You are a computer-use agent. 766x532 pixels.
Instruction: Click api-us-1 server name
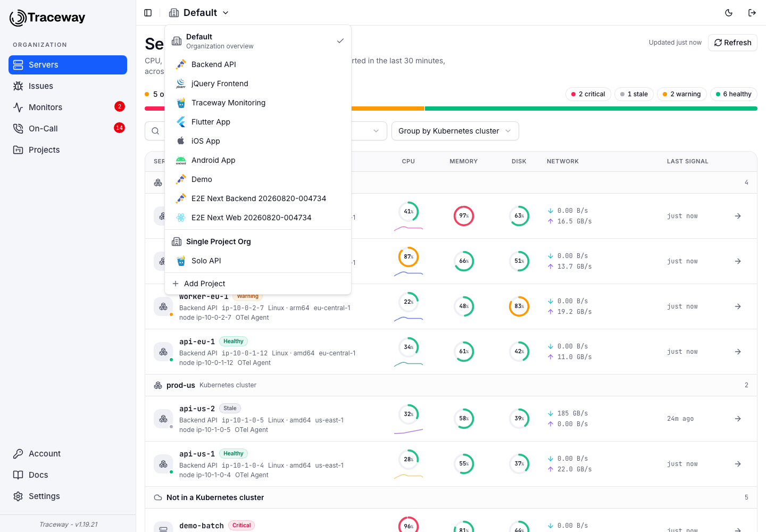click(x=197, y=454)
